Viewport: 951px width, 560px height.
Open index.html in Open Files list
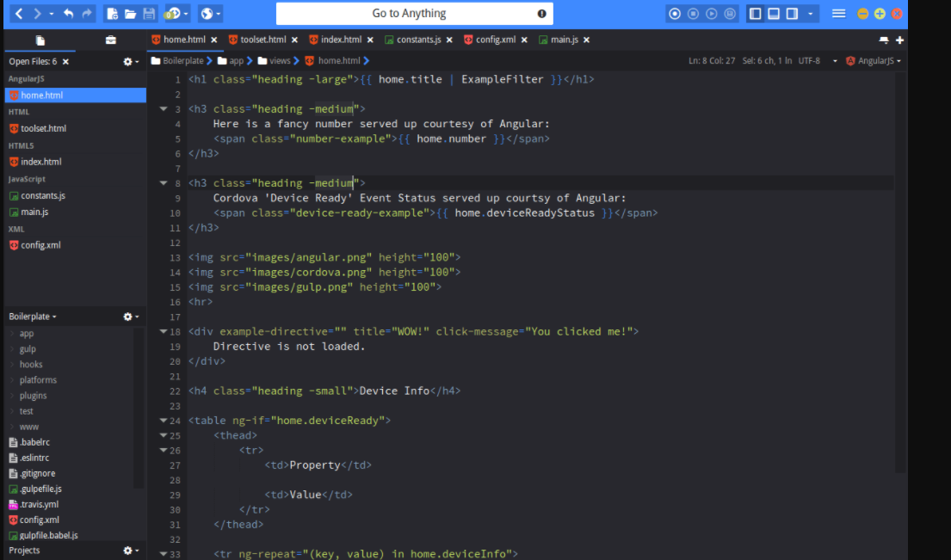[40, 162]
